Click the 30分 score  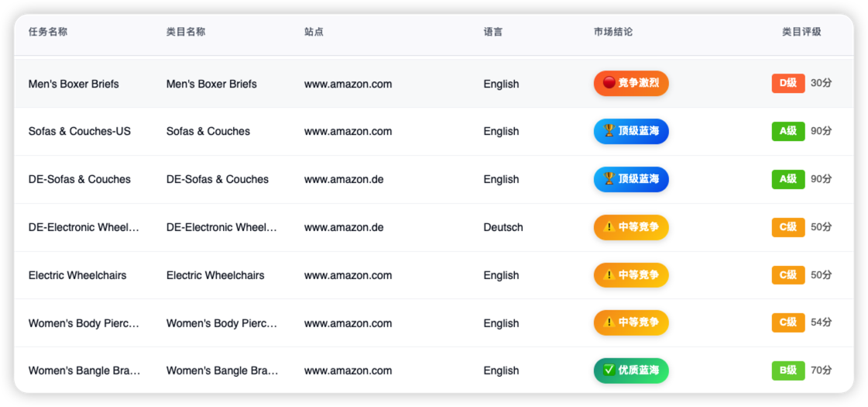[x=821, y=83]
